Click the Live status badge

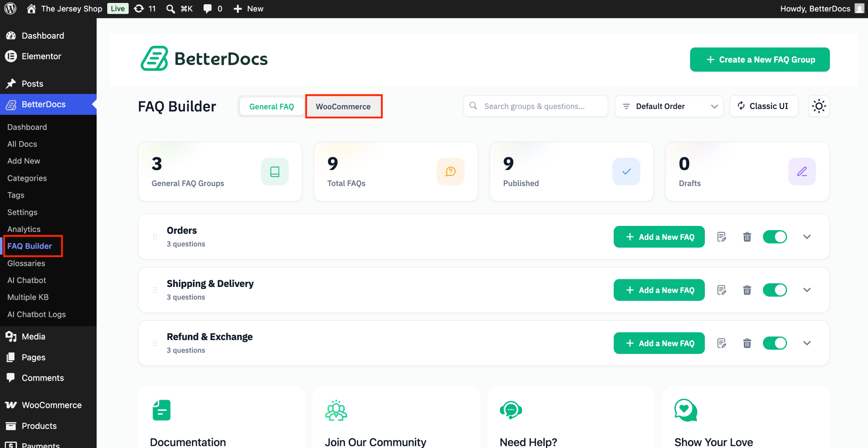(x=118, y=8)
